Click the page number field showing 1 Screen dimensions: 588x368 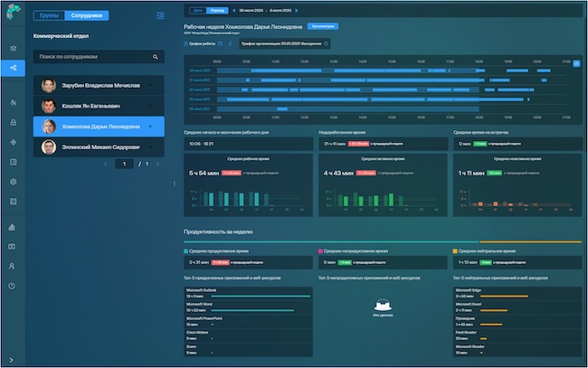click(125, 164)
